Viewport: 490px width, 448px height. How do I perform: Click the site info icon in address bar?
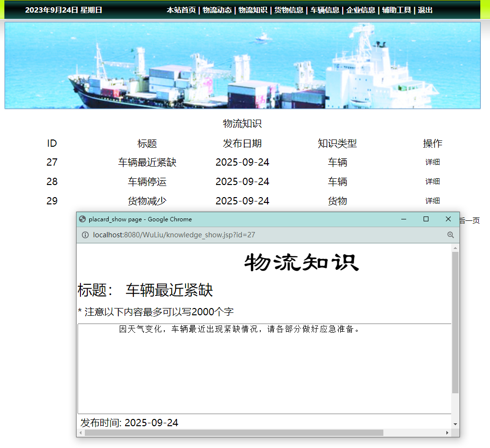[85, 235]
